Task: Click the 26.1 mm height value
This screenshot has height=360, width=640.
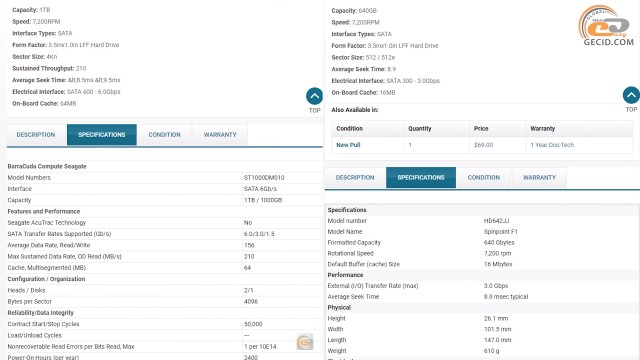Action: [x=496, y=318]
